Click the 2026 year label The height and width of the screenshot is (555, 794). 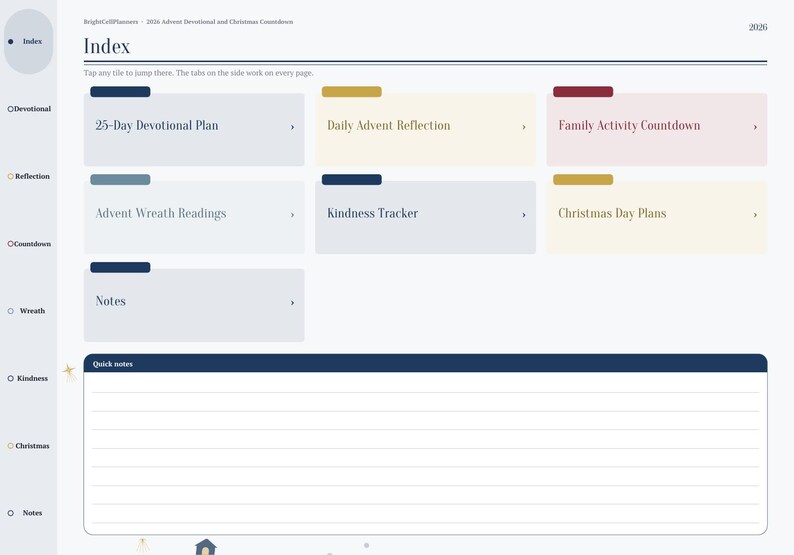tap(758, 27)
